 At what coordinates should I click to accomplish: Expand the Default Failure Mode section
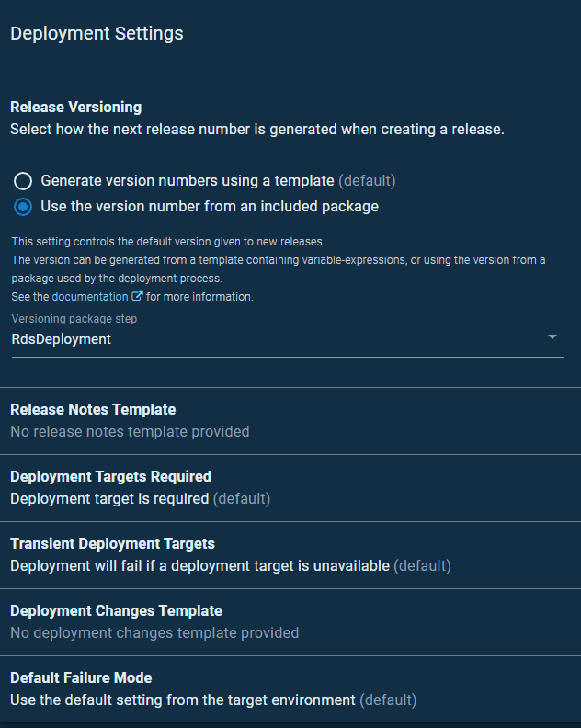(290, 689)
